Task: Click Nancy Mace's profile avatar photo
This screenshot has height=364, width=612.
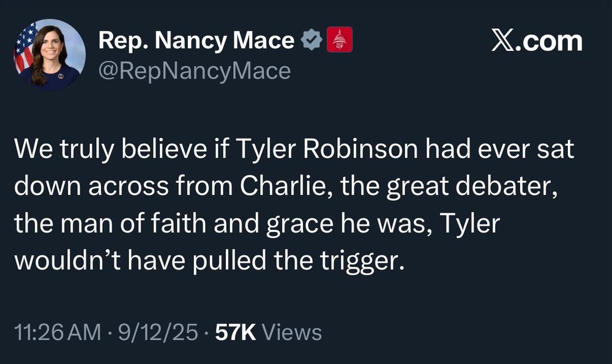Action: (50, 55)
